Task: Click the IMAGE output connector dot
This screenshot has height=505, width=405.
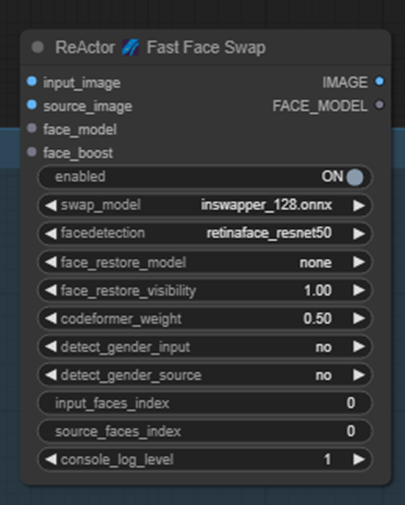Action: [x=379, y=81]
